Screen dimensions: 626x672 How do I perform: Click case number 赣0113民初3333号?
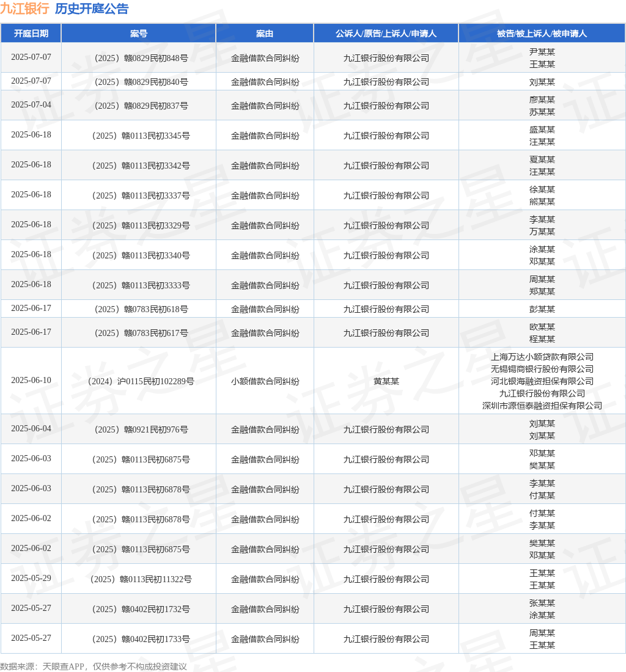tap(141, 286)
